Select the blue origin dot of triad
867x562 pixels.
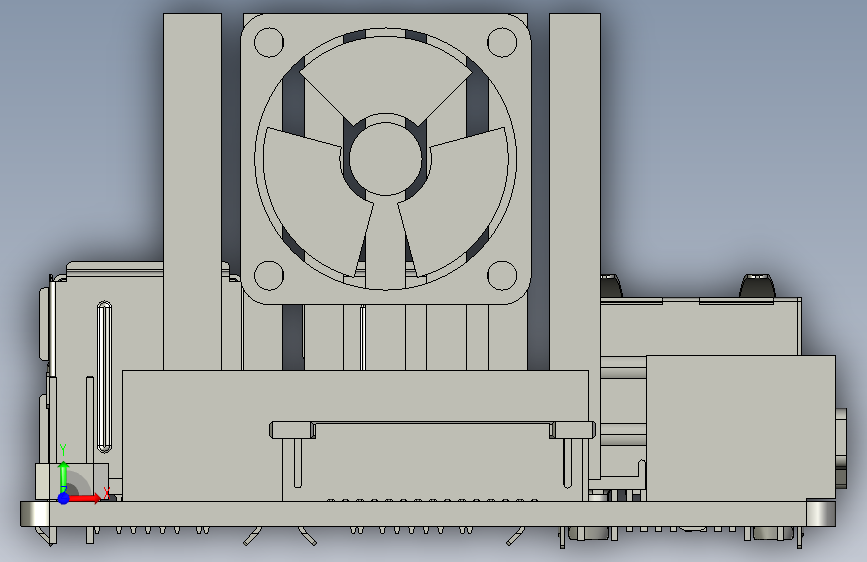[64, 498]
